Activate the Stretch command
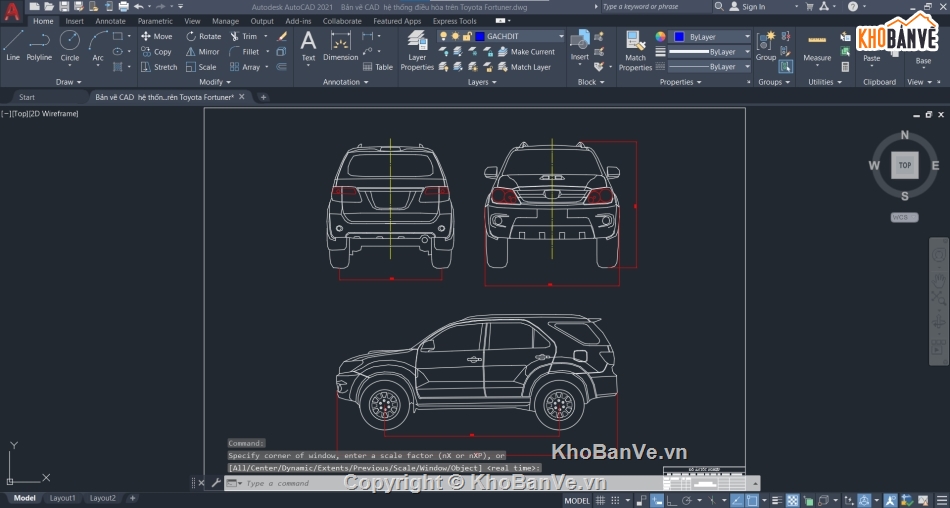Viewport: 950px width, 508px height. pos(159,67)
